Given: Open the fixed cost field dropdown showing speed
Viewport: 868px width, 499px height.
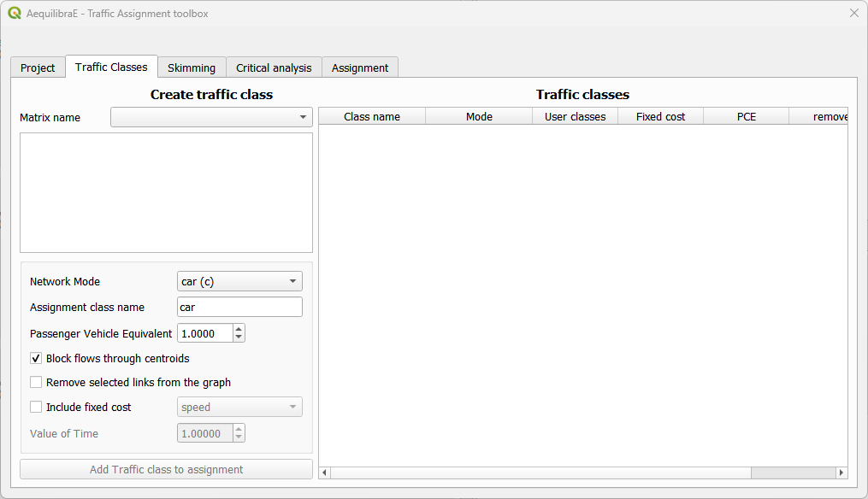Looking at the screenshot, I should pyautogui.click(x=293, y=407).
